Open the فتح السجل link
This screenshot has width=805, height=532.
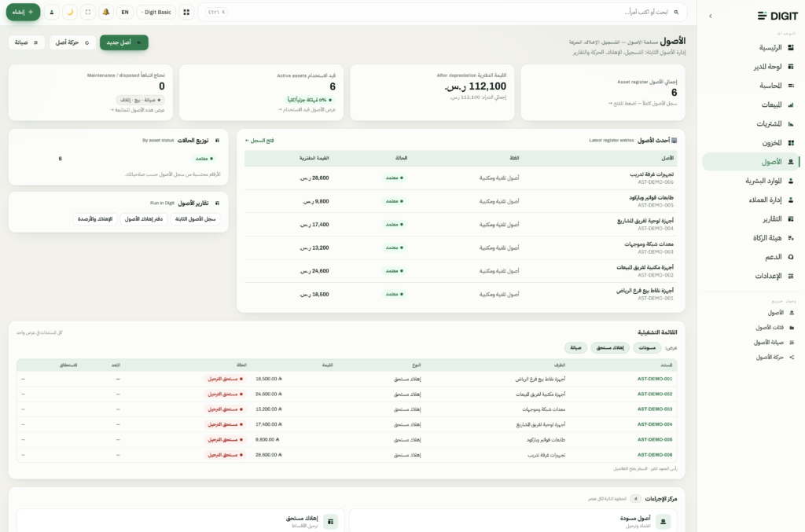[259, 140]
